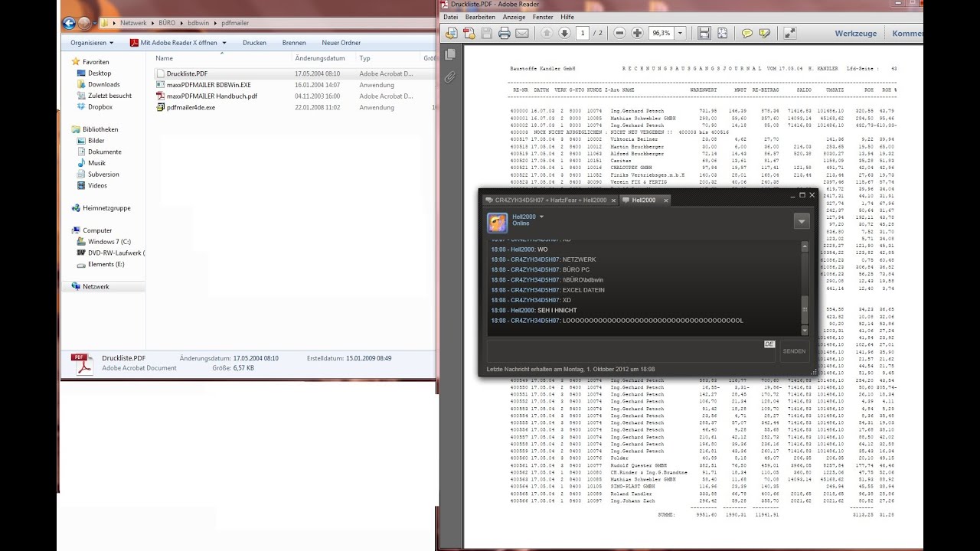Screen dimensions: 980x551
Task: Click the page number field in Adobe Reader
Action: coord(583,33)
